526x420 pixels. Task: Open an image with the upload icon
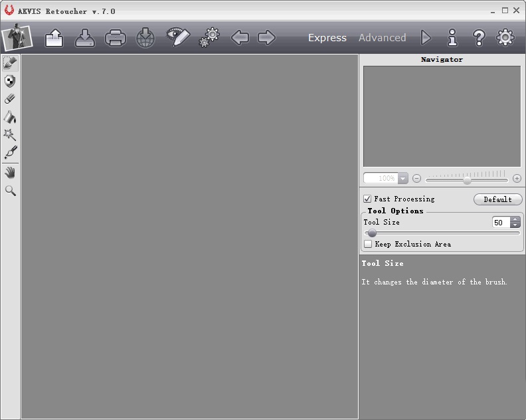(54, 38)
